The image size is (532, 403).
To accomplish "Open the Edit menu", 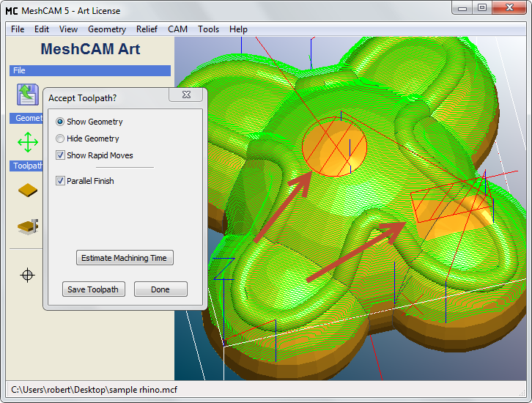I will pyautogui.click(x=42, y=29).
